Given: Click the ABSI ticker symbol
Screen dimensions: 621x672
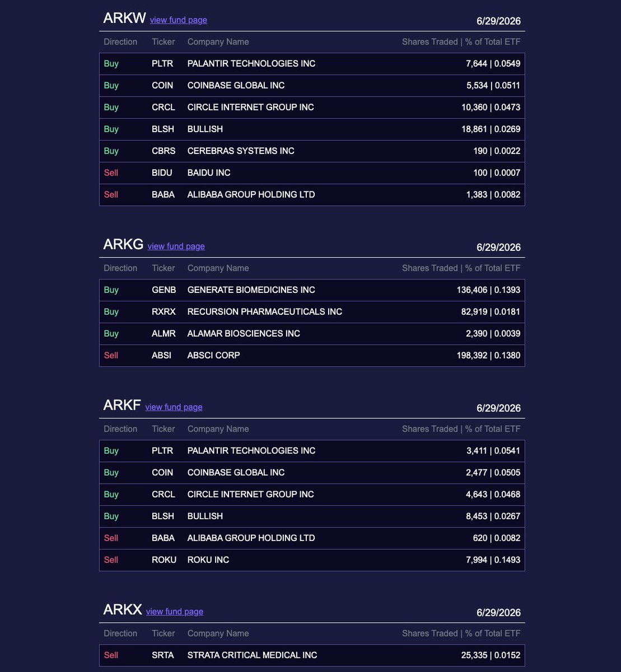Looking at the screenshot, I should point(161,356).
